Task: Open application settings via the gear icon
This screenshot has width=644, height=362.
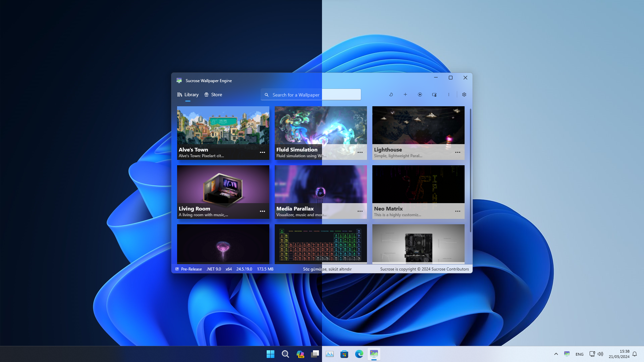Action: 464,95
